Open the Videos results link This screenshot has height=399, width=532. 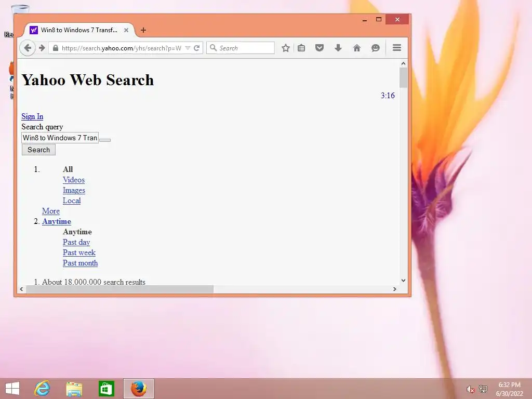[74, 180]
